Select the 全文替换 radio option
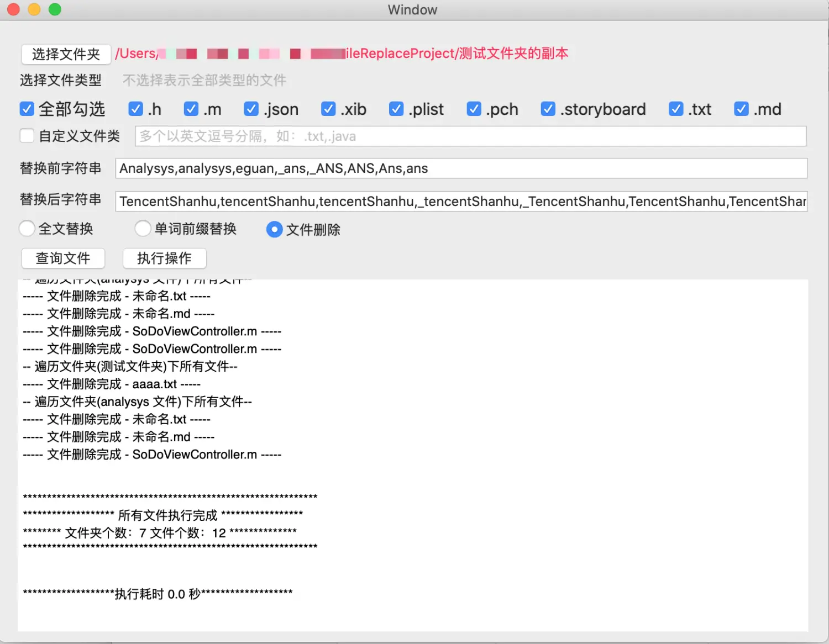The width and height of the screenshot is (829, 644). point(27,229)
